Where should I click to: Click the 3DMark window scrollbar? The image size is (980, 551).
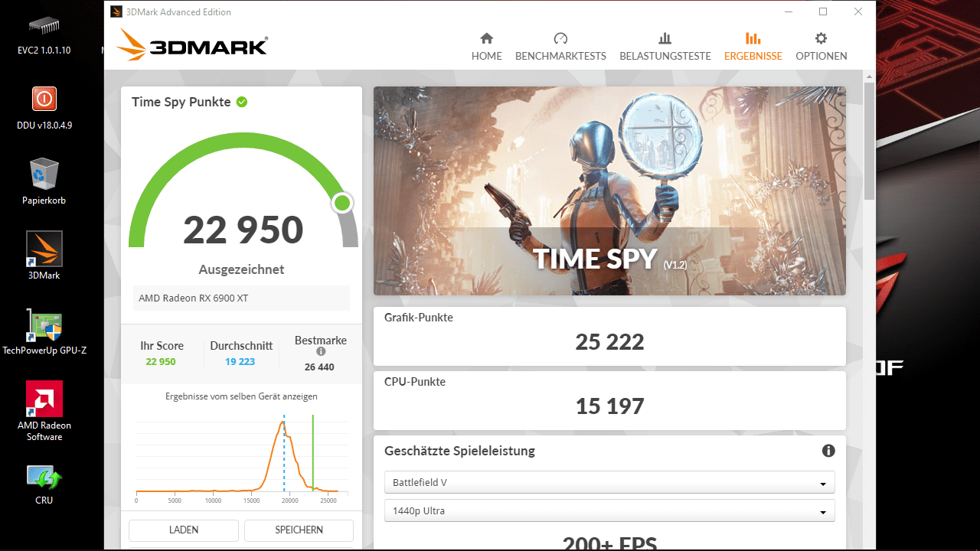coord(869,142)
